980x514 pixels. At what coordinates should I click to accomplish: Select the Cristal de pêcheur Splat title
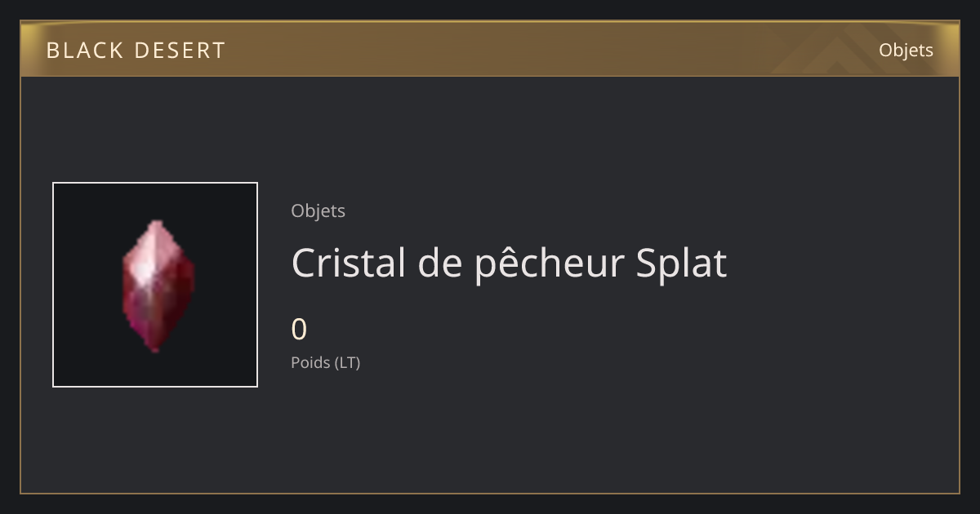click(509, 264)
